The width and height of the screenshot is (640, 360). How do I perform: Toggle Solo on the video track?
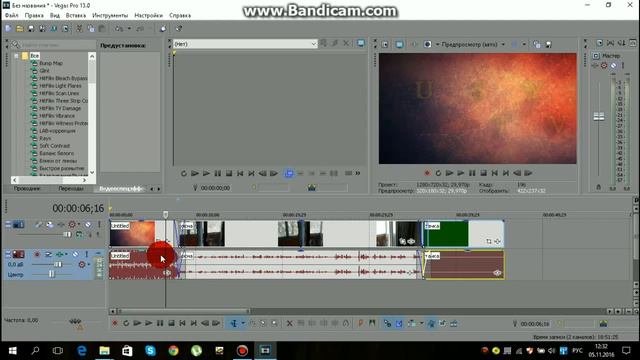[x=99, y=224]
